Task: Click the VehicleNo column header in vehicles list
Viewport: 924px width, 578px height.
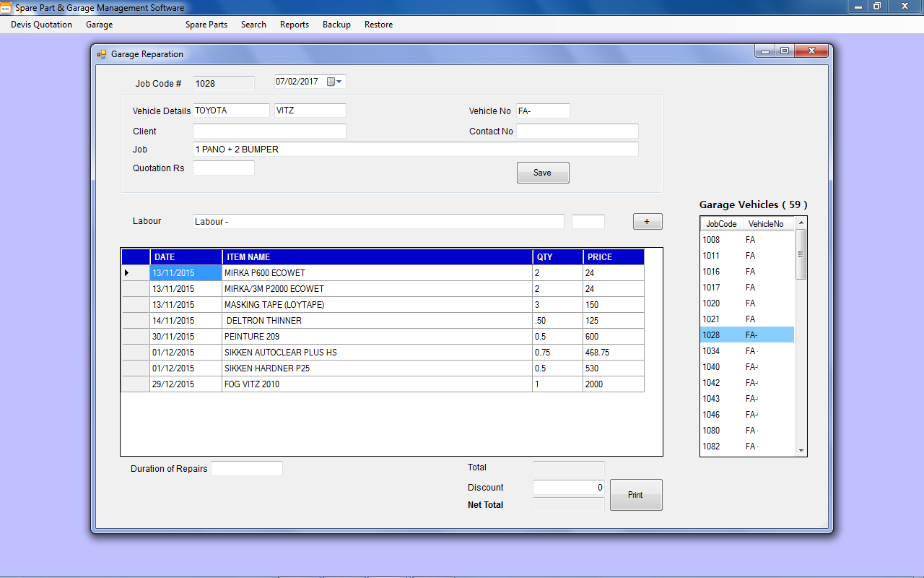Action: point(768,224)
